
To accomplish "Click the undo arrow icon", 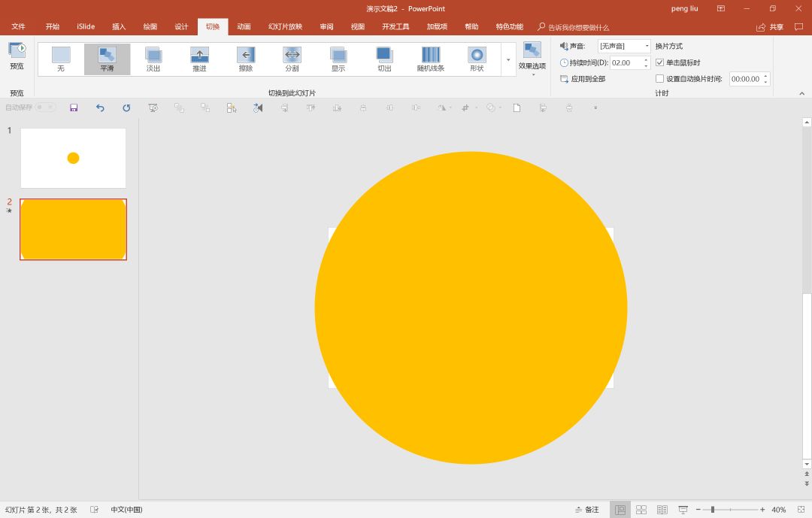I will click(x=100, y=108).
